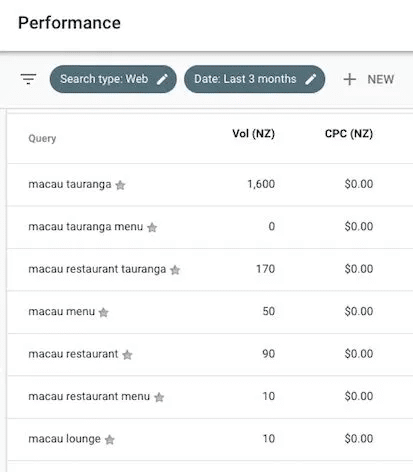Click CPC $0.00 for macau lounge

(359, 439)
